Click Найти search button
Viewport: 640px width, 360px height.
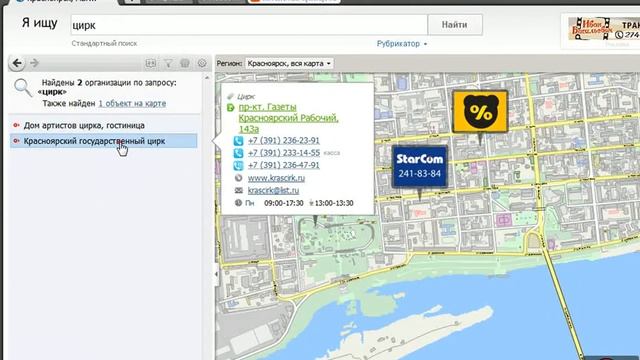coord(455,25)
